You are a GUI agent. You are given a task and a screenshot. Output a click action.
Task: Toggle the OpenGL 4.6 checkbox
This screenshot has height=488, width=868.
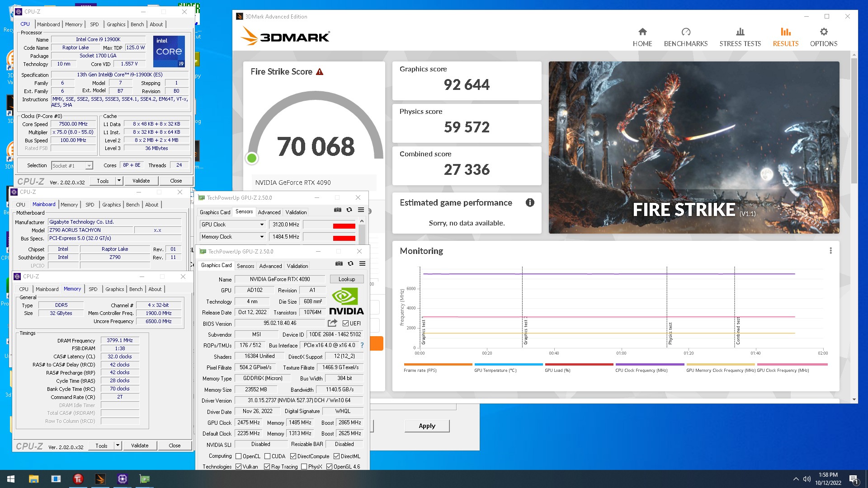(329, 467)
